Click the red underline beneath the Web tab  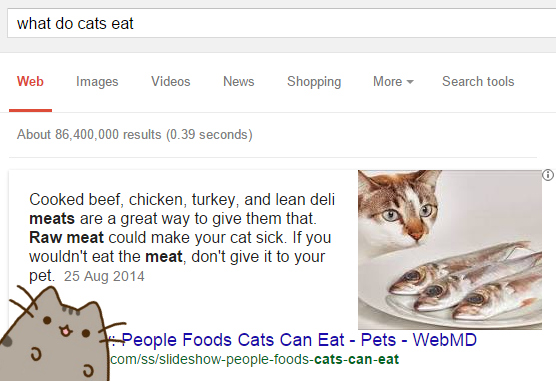click(x=30, y=111)
